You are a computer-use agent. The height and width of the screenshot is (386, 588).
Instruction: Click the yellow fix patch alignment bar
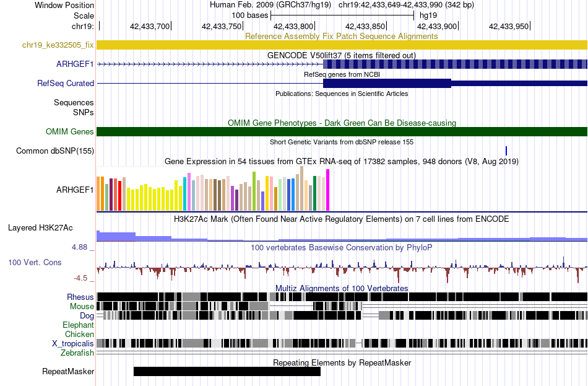(342, 45)
